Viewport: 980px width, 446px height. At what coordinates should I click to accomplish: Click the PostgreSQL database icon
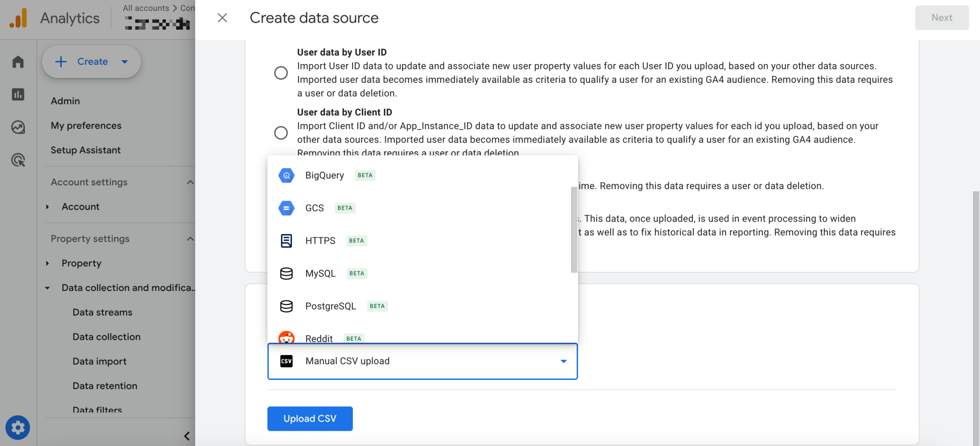[x=286, y=306]
